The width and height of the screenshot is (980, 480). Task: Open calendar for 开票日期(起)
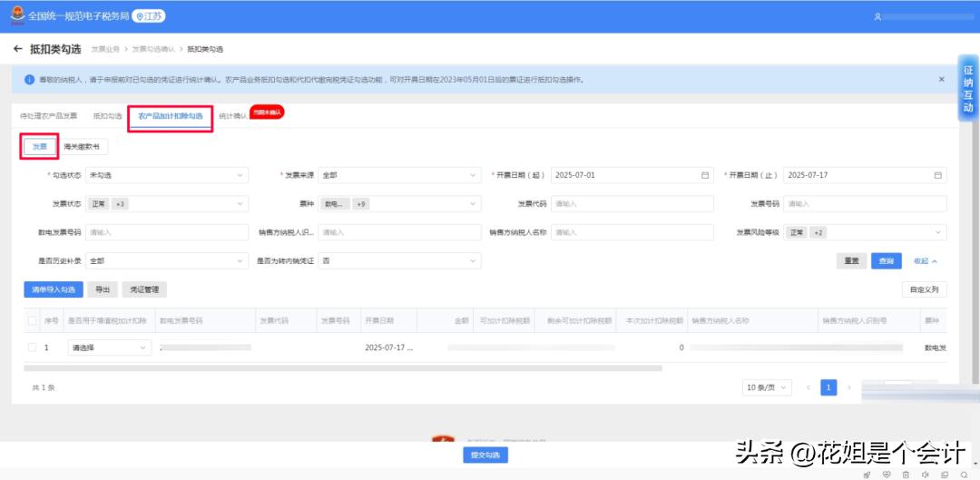click(x=705, y=176)
